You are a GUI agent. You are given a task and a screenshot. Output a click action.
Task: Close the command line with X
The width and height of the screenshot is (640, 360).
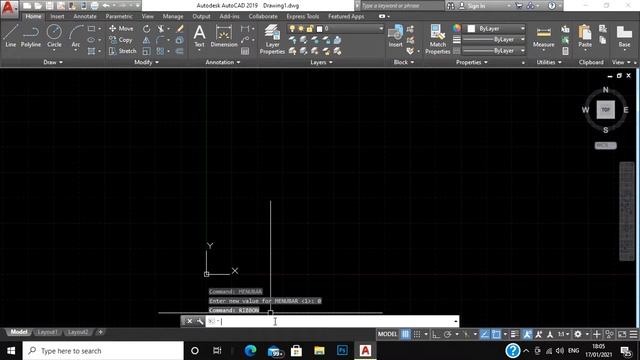pos(189,321)
